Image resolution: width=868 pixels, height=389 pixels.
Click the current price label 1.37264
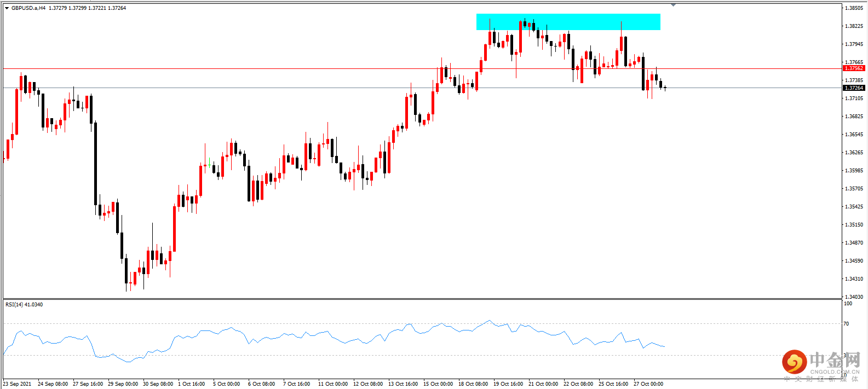[854, 88]
